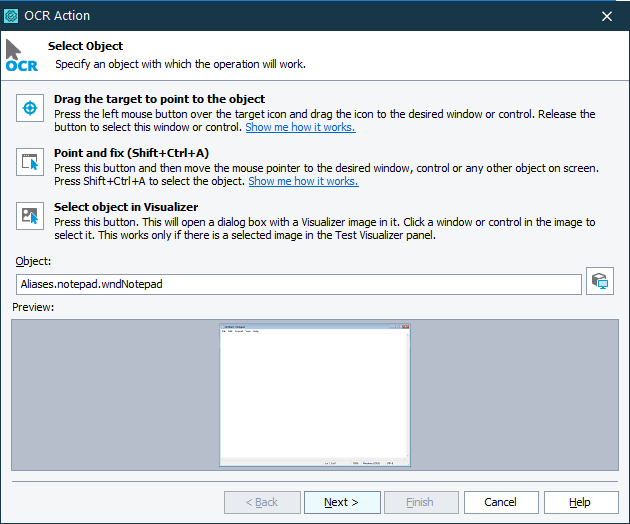The image size is (630, 524).
Task: Click the OCR Action title bar icon
Action: point(11,16)
